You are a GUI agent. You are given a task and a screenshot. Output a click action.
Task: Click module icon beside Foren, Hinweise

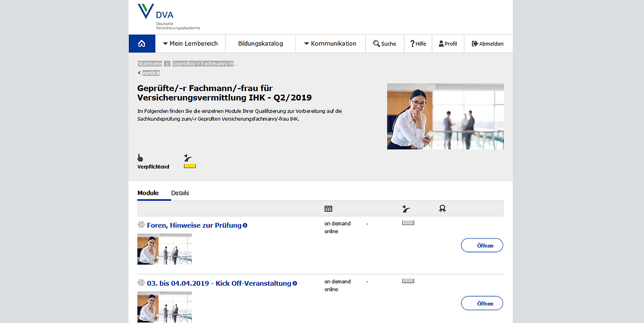[141, 225]
